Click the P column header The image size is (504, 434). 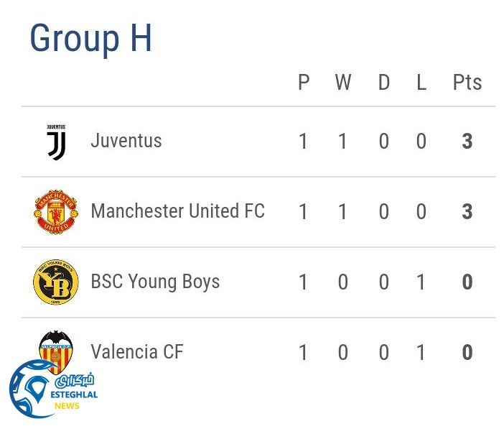304,83
